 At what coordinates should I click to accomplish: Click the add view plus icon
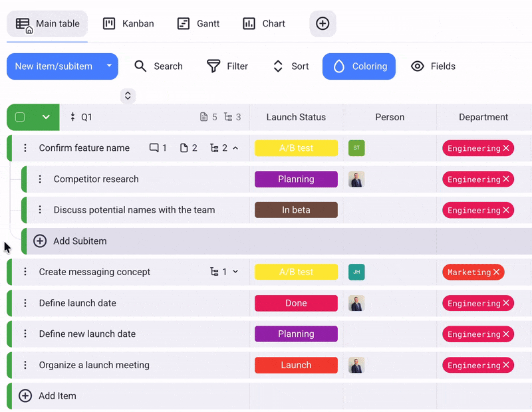coord(323,24)
